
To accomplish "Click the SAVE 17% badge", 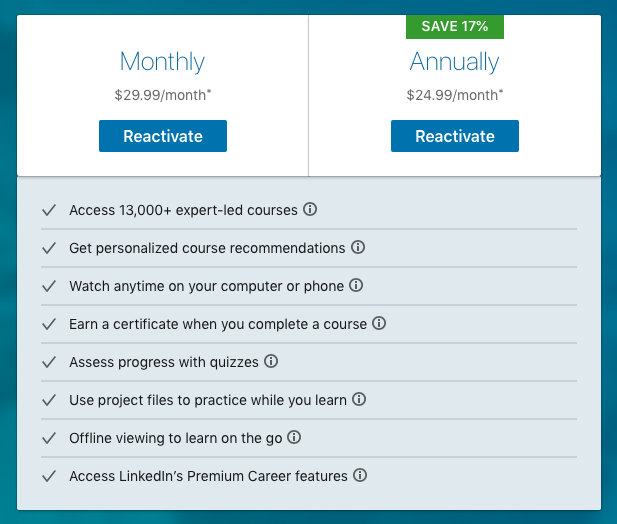I will click(455, 26).
